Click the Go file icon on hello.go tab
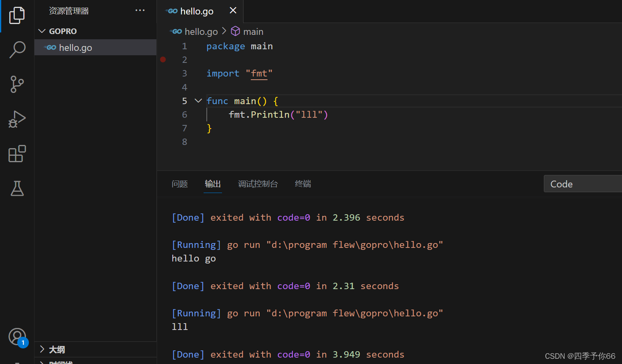Image resolution: width=622 pixels, height=364 pixels. [x=171, y=11]
